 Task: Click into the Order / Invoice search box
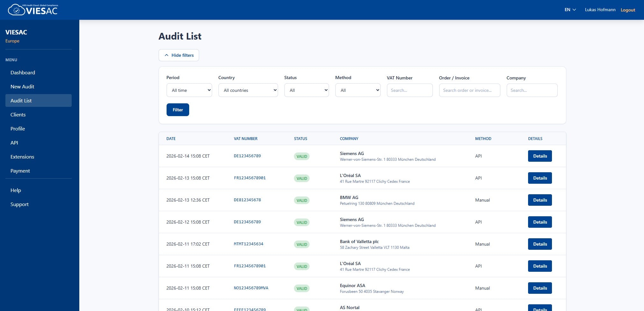(469, 90)
